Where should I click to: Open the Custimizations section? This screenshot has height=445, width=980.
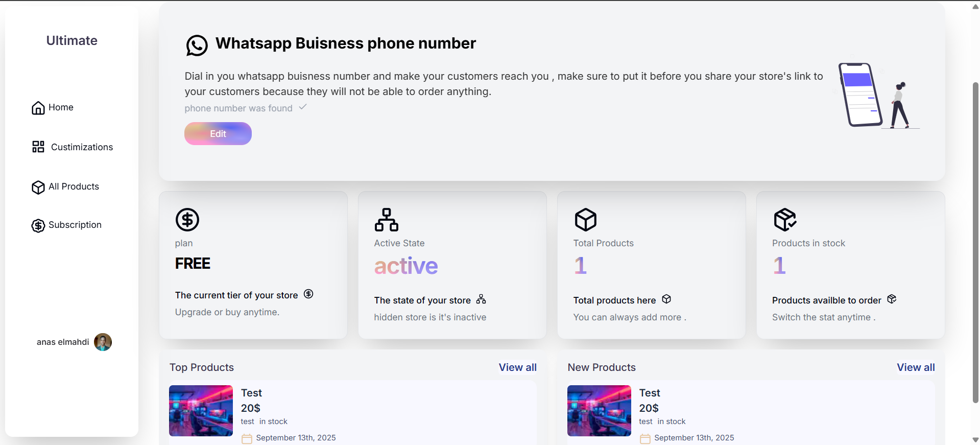tap(82, 147)
